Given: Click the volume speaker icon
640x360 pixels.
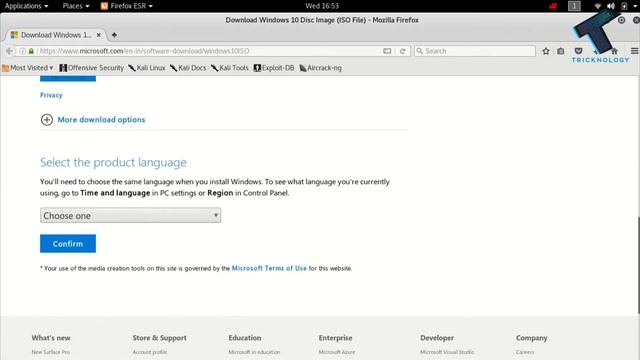Looking at the screenshot, I should coord(611,6).
